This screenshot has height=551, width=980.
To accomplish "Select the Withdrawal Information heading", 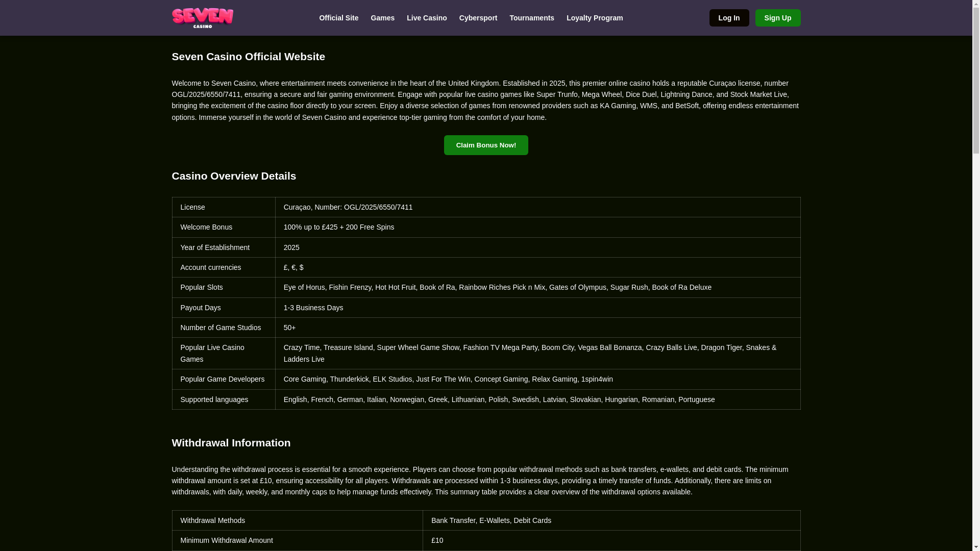I will (231, 443).
